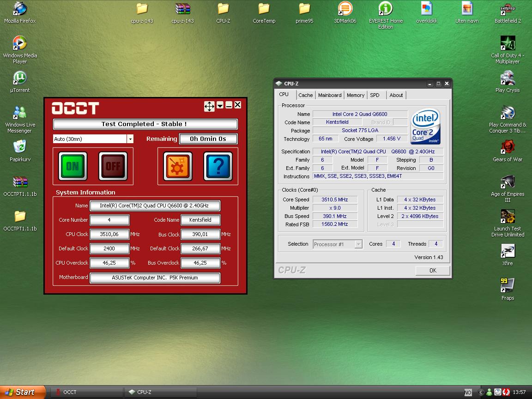Open the Papirkurv recycle bin
532x399 pixels.
tap(20, 151)
